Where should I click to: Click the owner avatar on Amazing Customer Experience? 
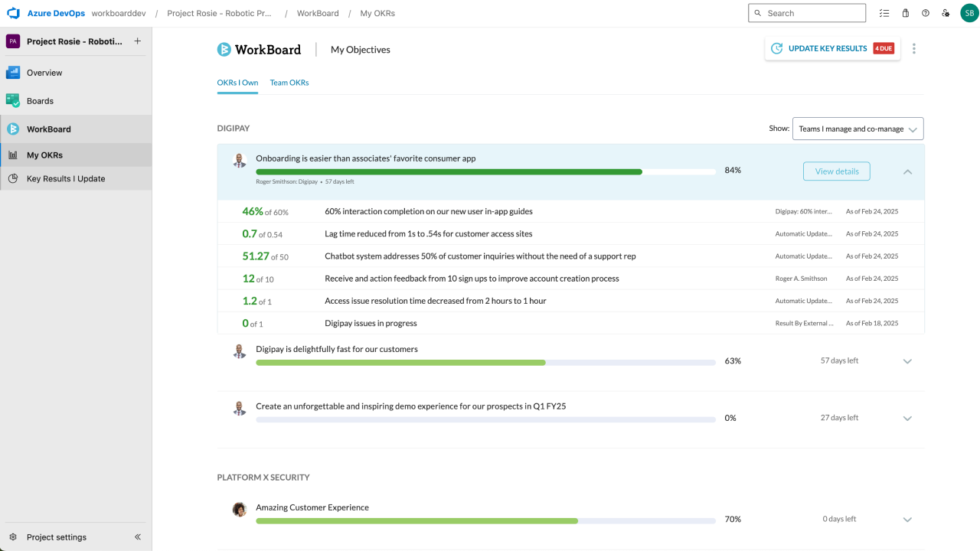(240, 510)
